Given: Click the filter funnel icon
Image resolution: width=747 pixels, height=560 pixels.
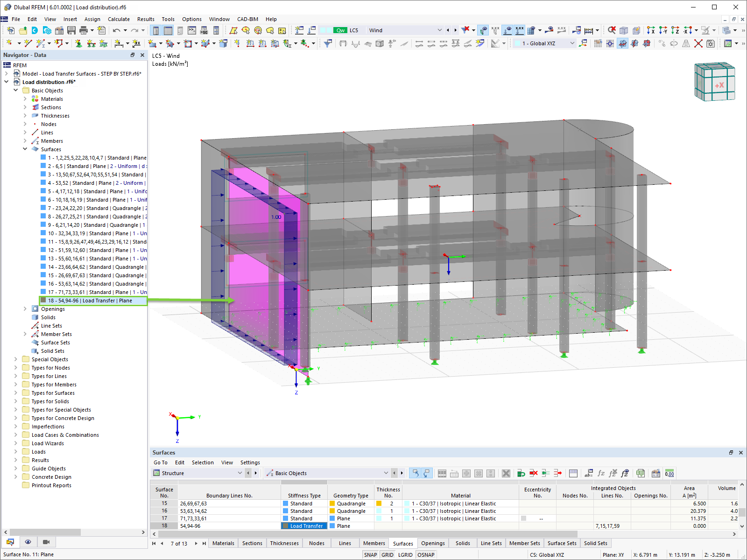Looking at the screenshot, I should 328,43.
